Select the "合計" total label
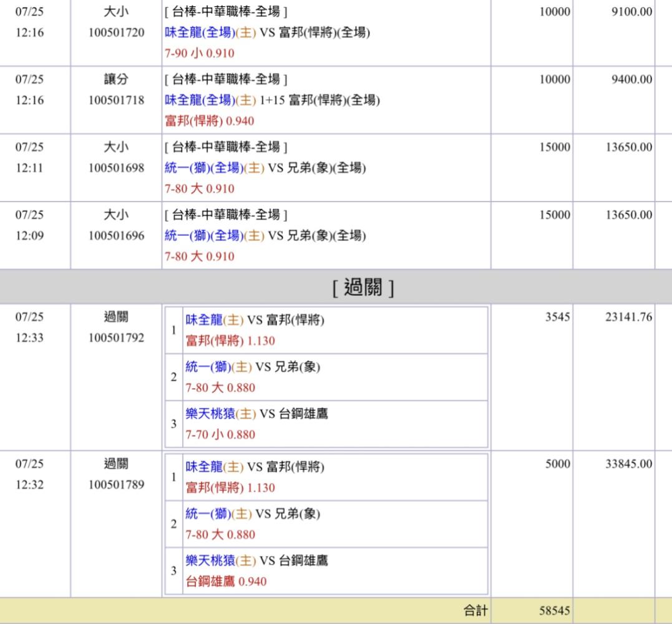Viewport: 672px width, 624px height. (475, 611)
